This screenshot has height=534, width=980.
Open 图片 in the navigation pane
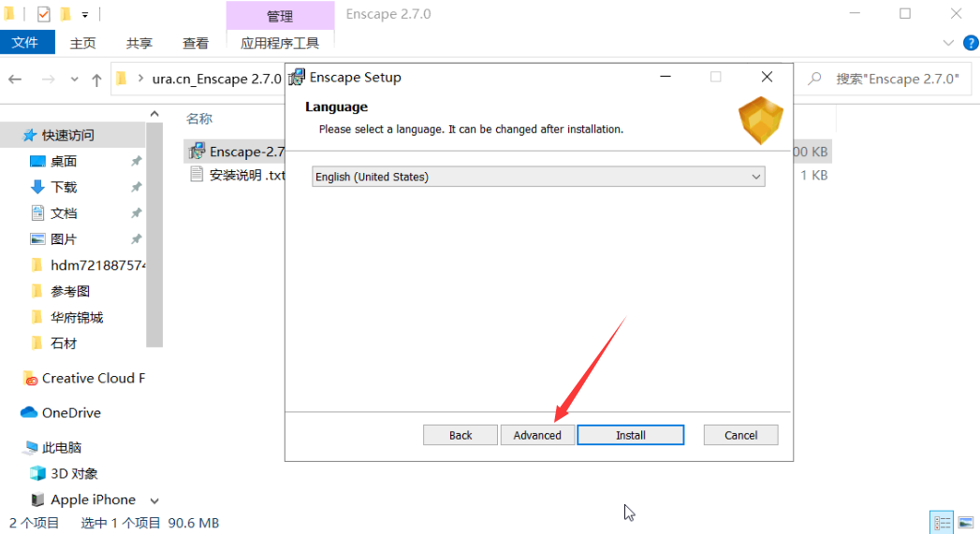(x=63, y=239)
